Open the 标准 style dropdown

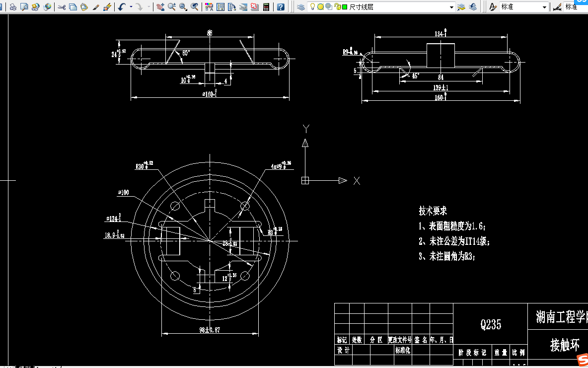544,7
